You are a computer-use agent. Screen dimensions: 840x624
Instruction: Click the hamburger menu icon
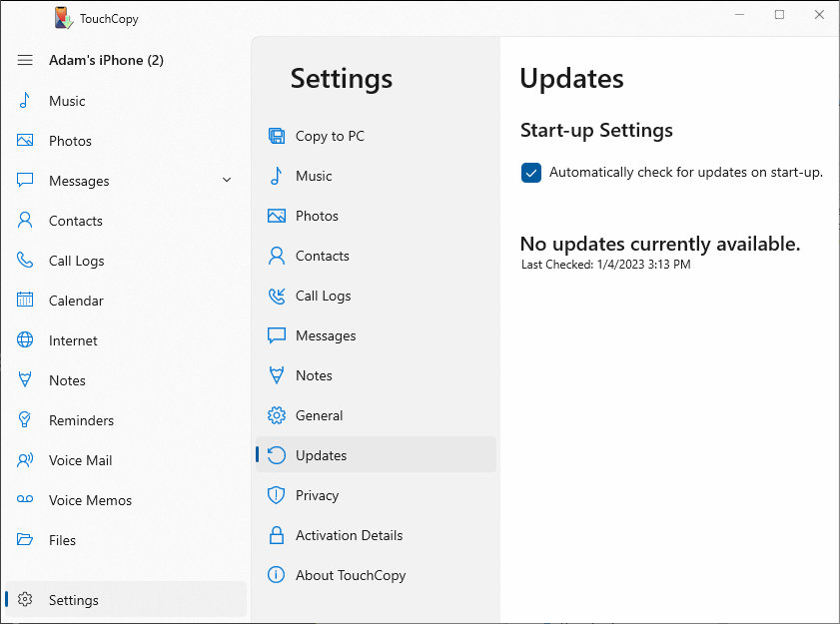click(x=25, y=60)
